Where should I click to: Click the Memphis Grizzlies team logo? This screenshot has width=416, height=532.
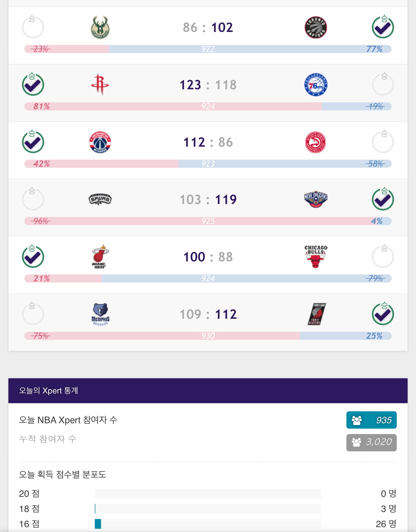click(100, 314)
